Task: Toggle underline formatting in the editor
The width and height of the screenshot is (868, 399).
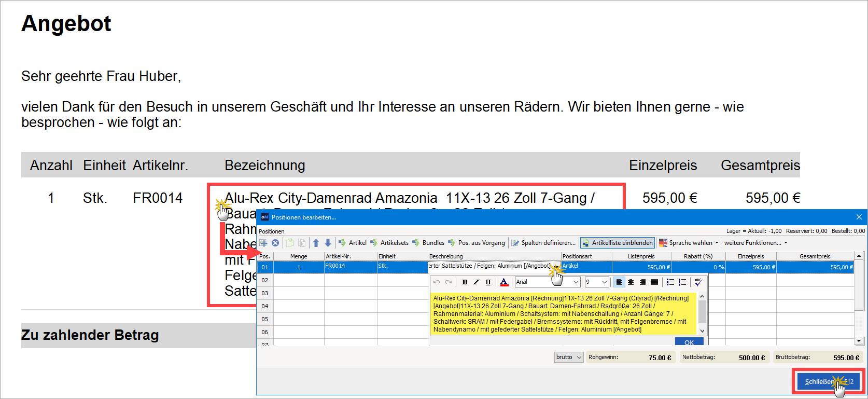Action: click(488, 282)
